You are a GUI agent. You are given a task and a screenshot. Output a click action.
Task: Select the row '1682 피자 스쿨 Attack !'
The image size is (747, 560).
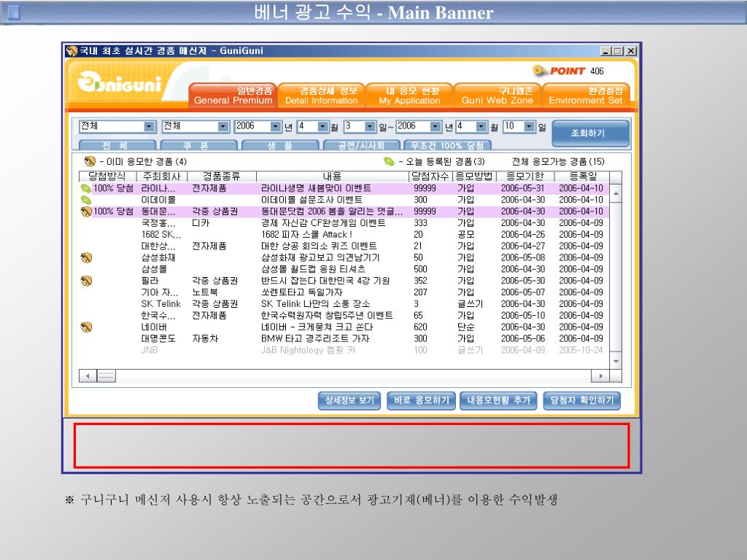click(x=344, y=235)
